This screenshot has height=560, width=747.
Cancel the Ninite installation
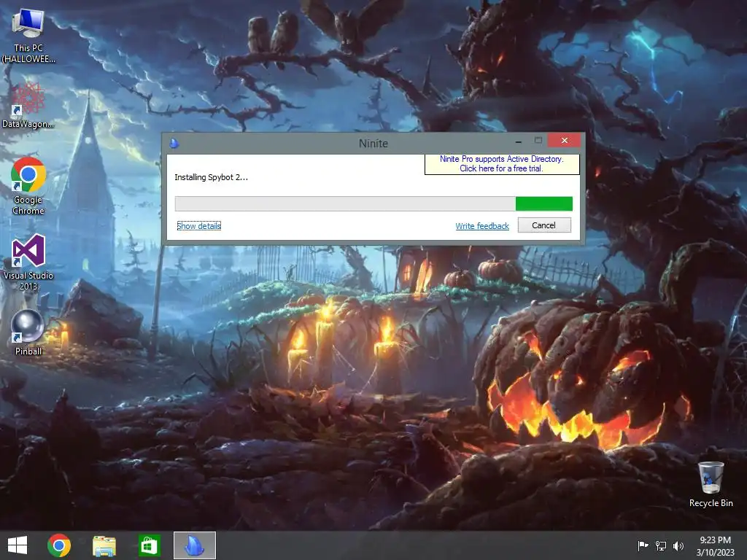click(544, 225)
